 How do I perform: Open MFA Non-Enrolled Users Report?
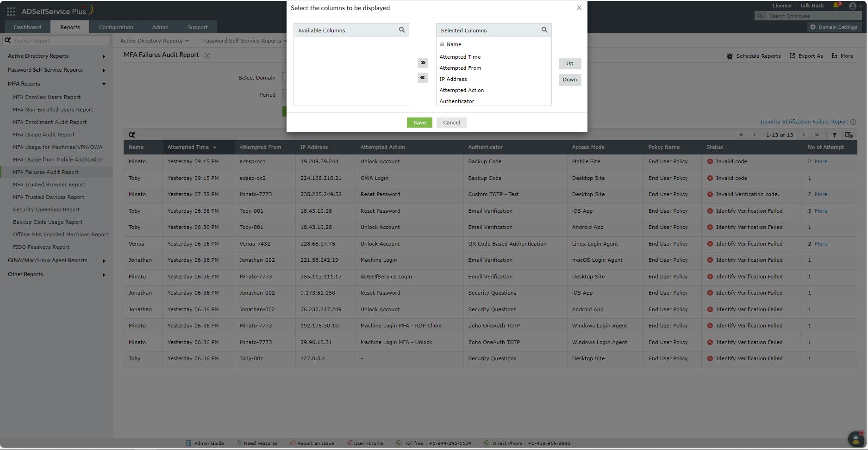point(53,110)
